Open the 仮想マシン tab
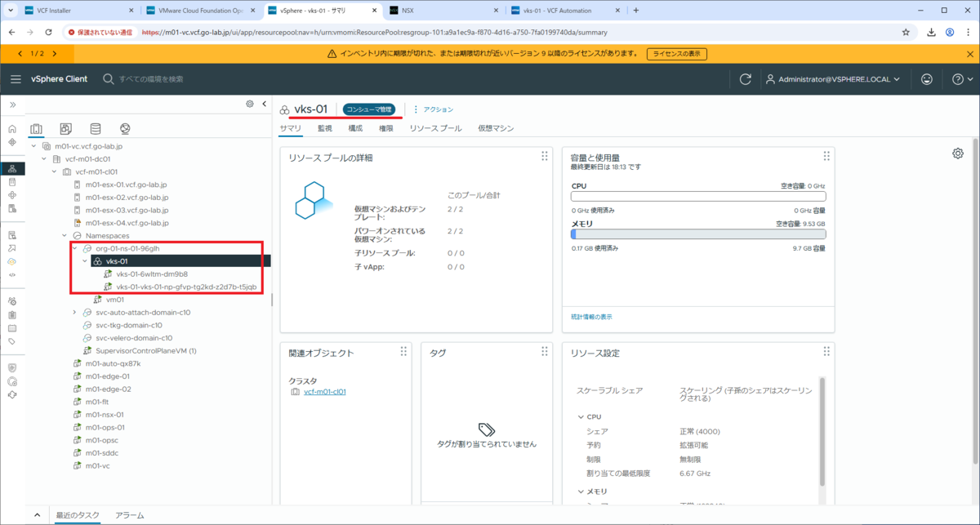This screenshot has height=525, width=980. tap(496, 128)
